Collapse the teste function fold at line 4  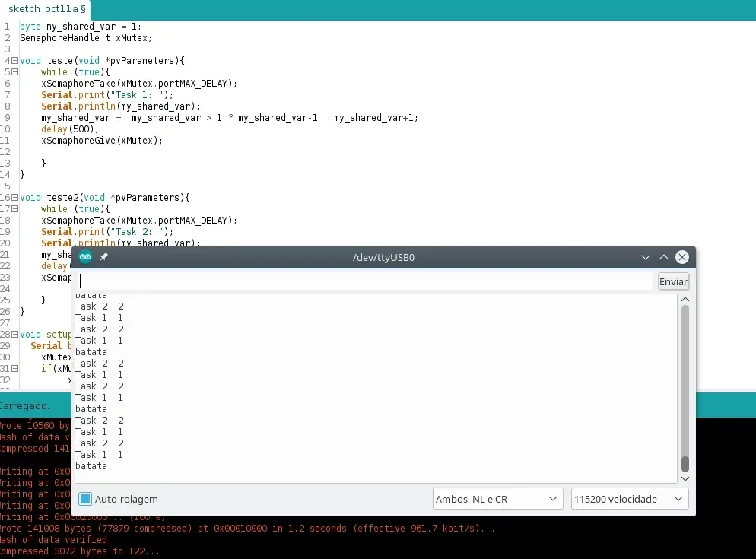click(x=15, y=61)
